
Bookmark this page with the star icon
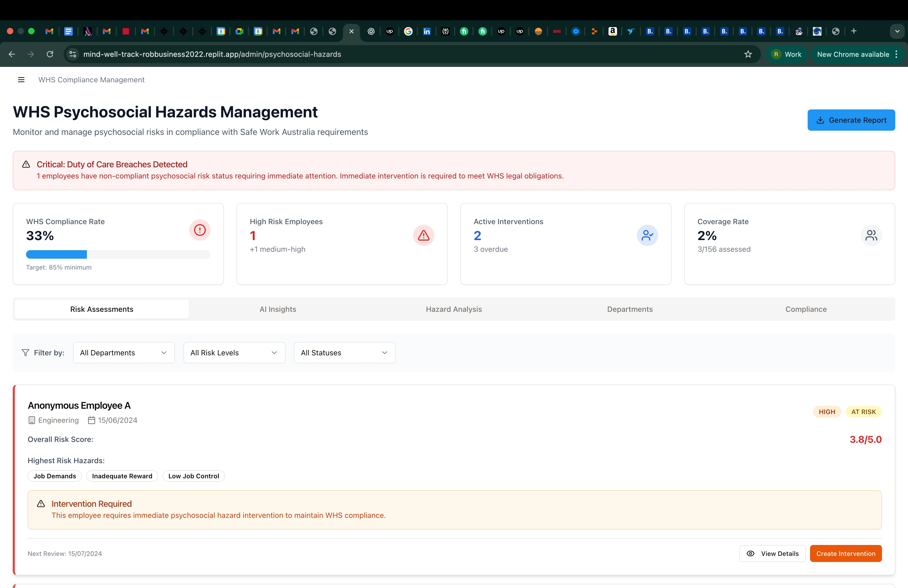coord(748,54)
